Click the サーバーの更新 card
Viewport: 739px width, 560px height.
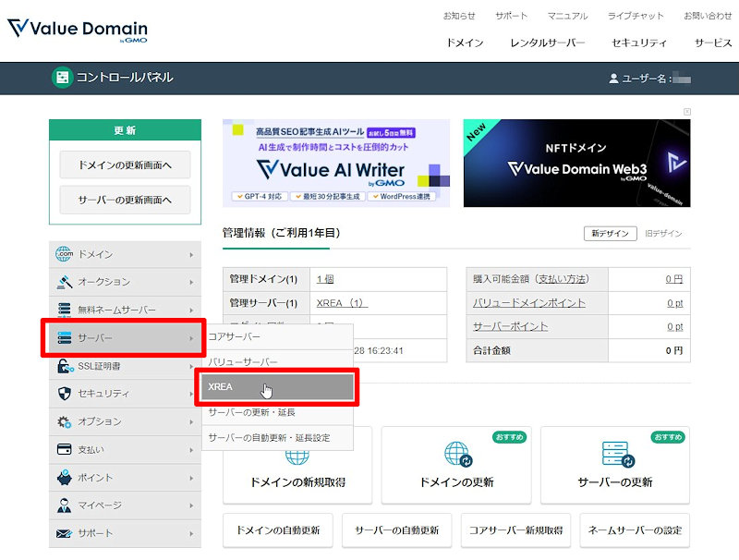tap(615, 465)
